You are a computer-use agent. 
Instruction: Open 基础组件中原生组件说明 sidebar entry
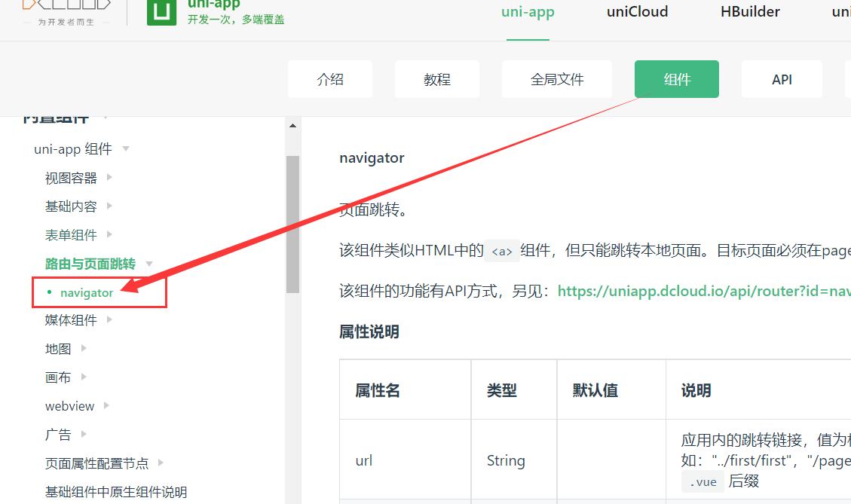(116, 492)
